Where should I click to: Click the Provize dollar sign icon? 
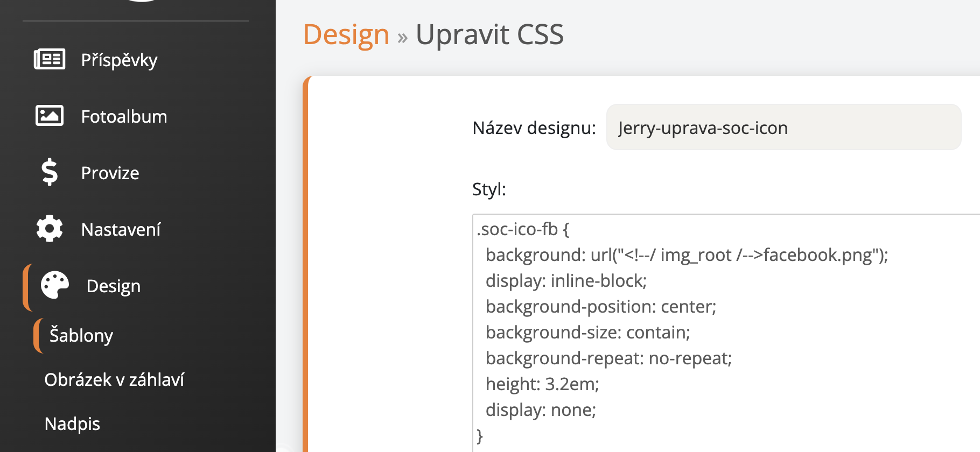pos(50,172)
